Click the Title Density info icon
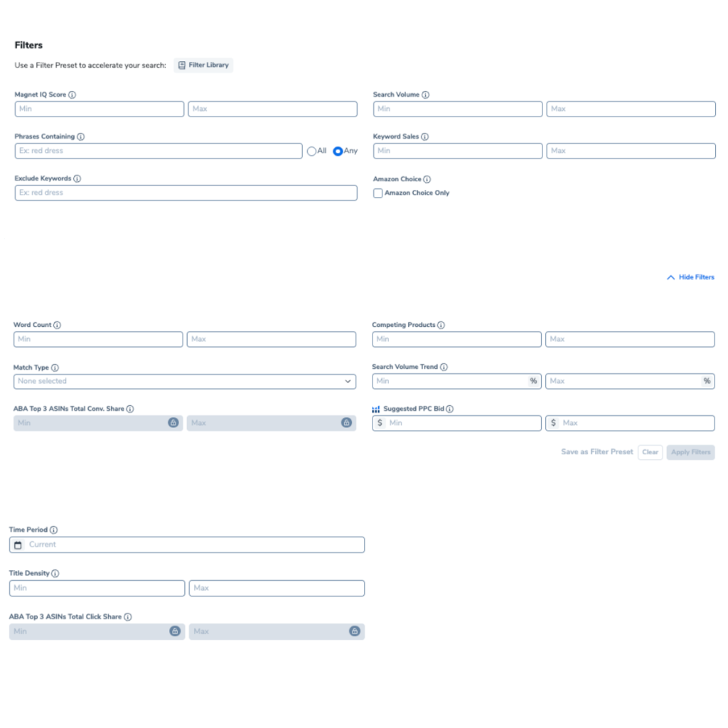 coord(55,574)
